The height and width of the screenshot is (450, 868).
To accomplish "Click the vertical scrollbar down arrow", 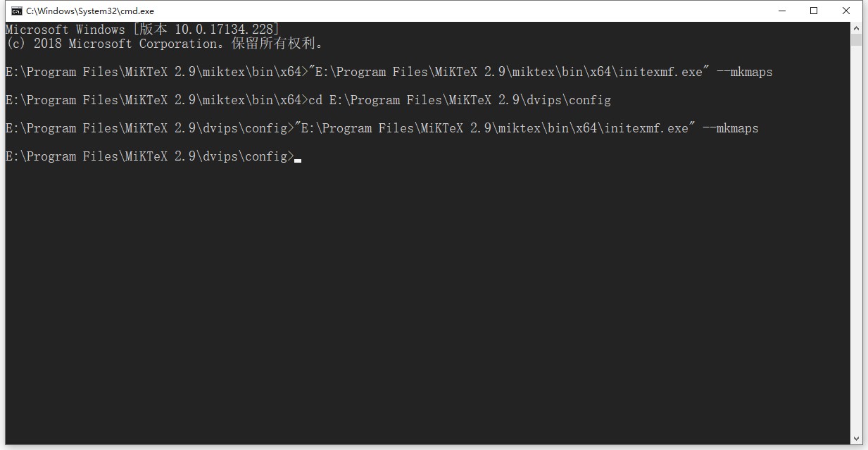I will [x=856, y=439].
